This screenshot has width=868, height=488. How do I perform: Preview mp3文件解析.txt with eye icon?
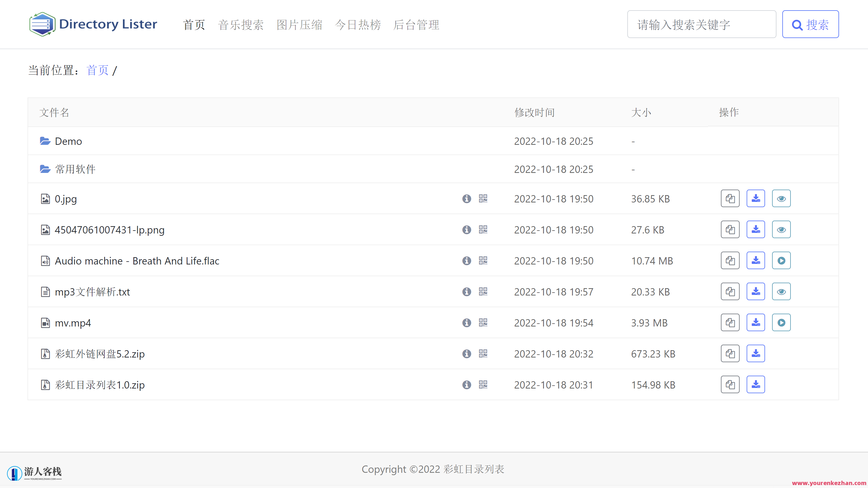pyautogui.click(x=781, y=291)
